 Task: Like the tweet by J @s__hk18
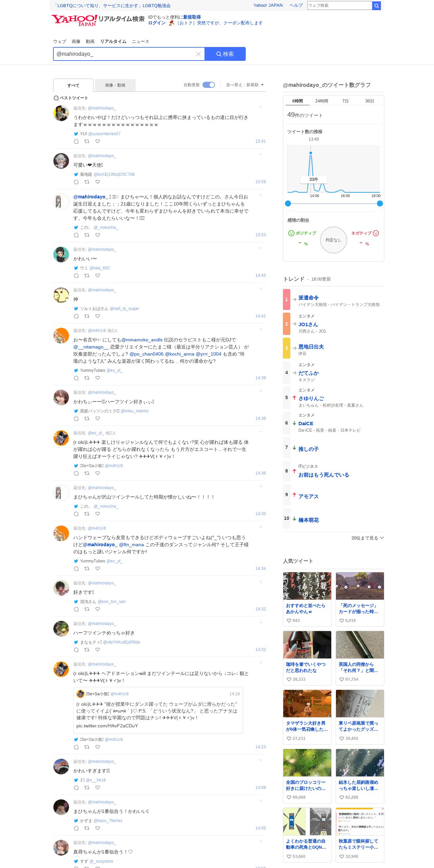pos(98,788)
